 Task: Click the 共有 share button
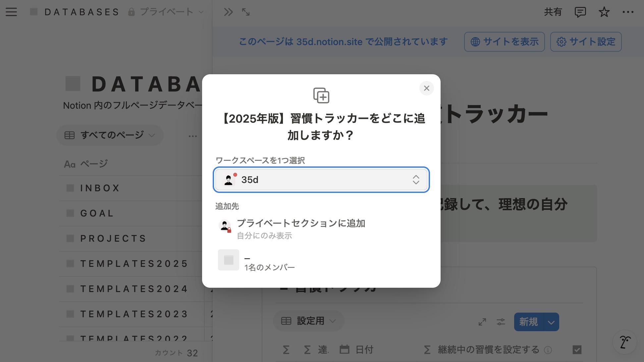pyautogui.click(x=553, y=12)
